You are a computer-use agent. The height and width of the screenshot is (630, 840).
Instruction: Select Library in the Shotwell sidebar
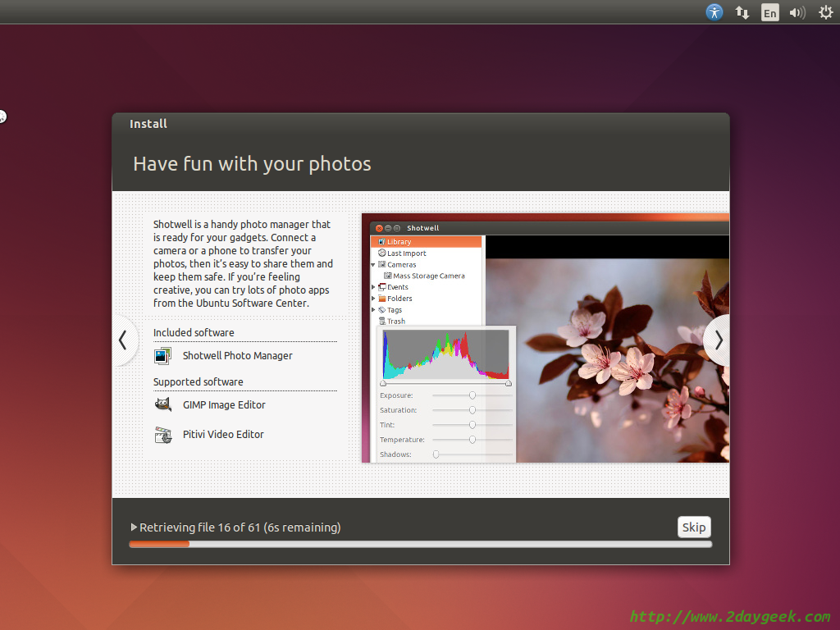coord(399,242)
